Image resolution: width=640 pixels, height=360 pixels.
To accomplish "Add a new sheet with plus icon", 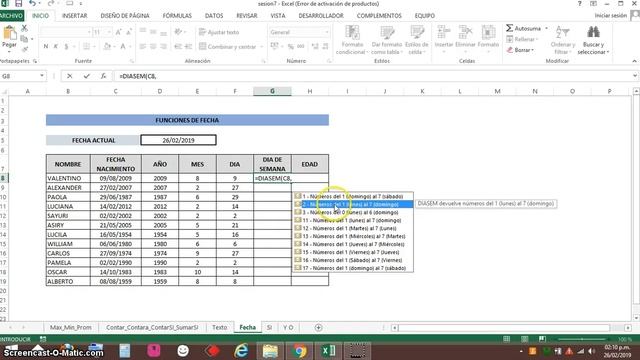I will click(318, 327).
